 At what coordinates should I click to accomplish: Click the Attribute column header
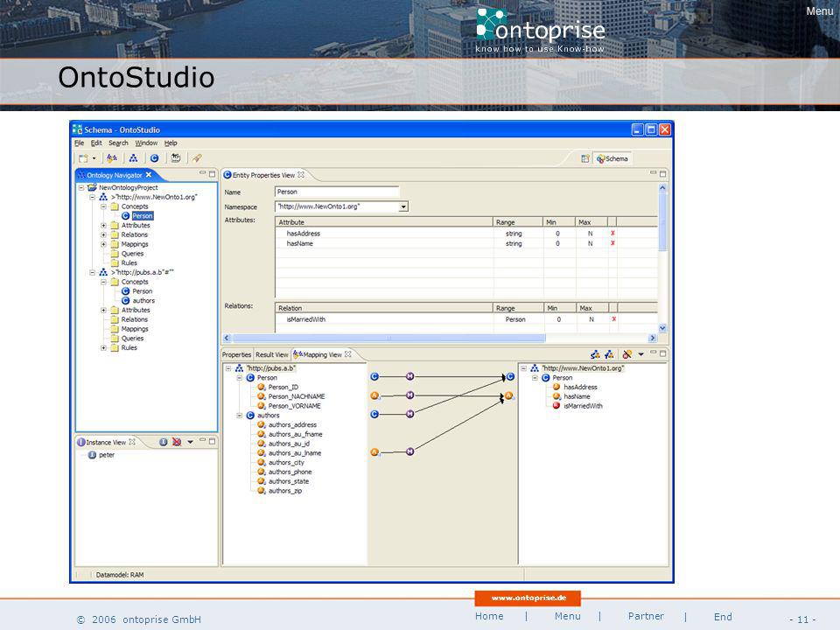coord(384,221)
